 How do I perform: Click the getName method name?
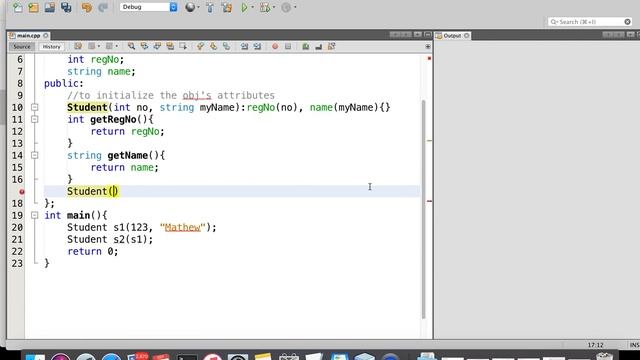[x=127, y=155]
